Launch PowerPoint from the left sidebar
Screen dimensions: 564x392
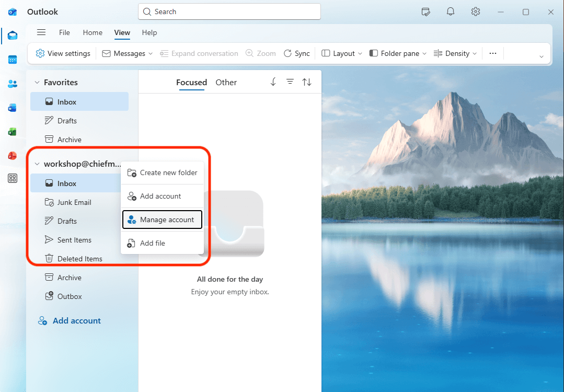tap(13, 155)
